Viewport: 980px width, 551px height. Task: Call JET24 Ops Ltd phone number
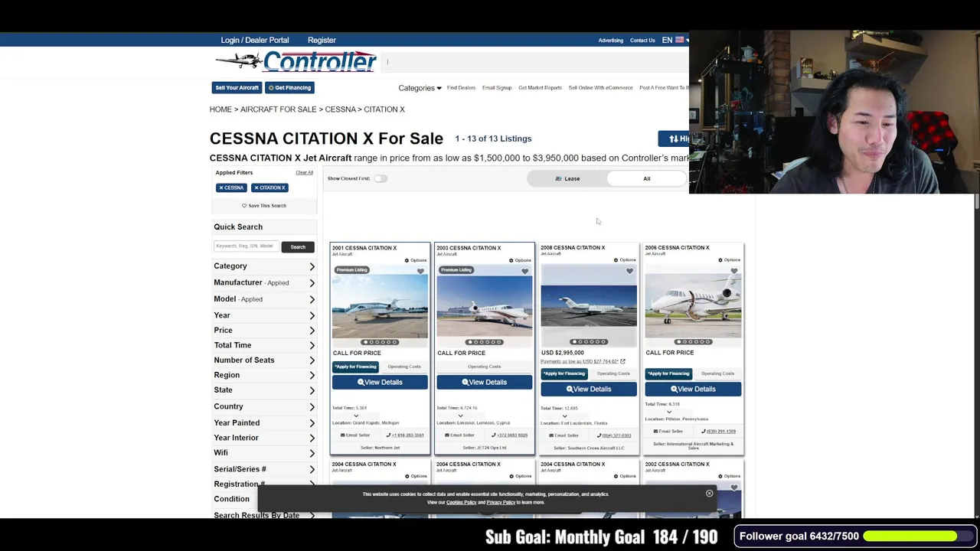(509, 435)
